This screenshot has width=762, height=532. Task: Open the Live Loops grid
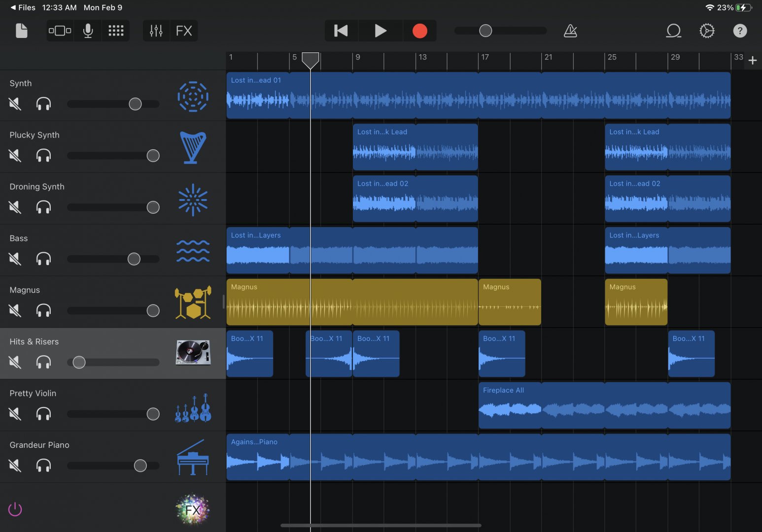coord(116,31)
